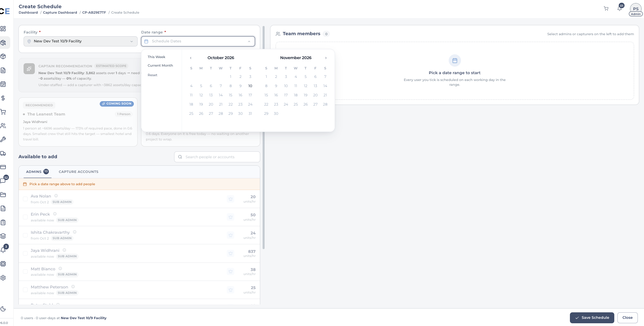The width and height of the screenshot is (644, 326).
Task: Click Reset in date picker
Action: point(152,75)
